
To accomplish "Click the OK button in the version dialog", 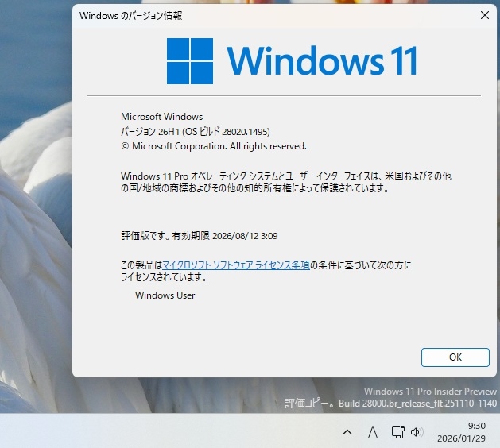I will point(455,357).
